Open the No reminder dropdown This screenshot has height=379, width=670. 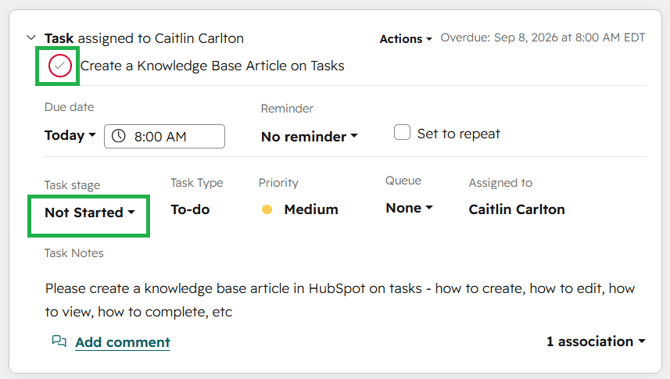point(309,137)
